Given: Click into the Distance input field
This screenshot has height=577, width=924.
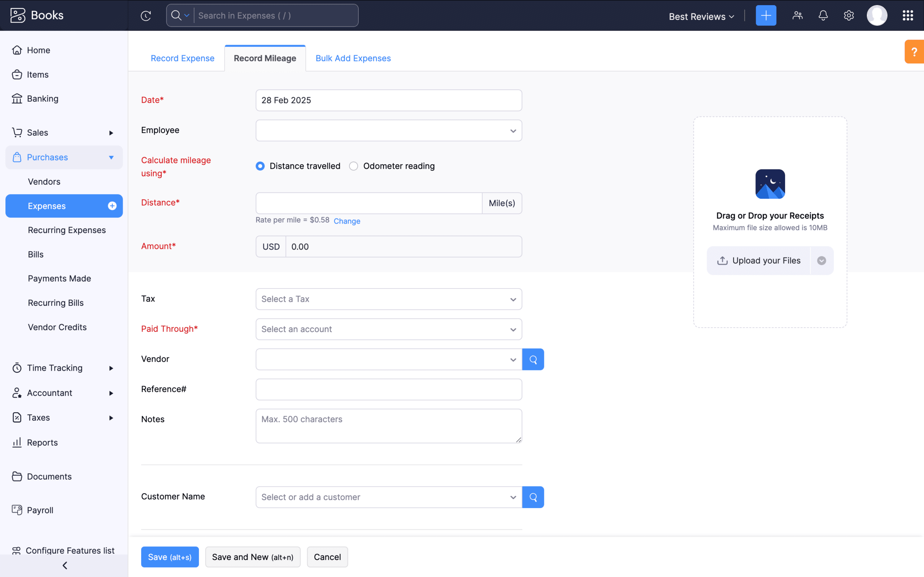Looking at the screenshot, I should tap(369, 203).
